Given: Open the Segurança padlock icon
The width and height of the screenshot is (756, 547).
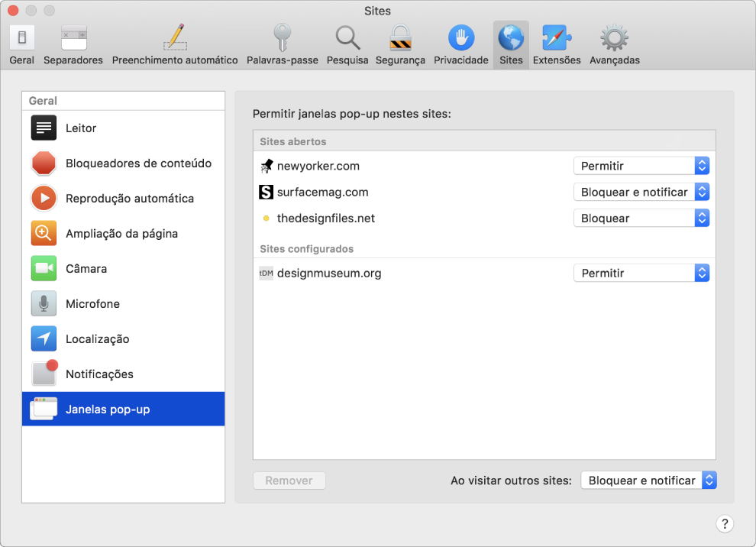Looking at the screenshot, I should [x=401, y=37].
